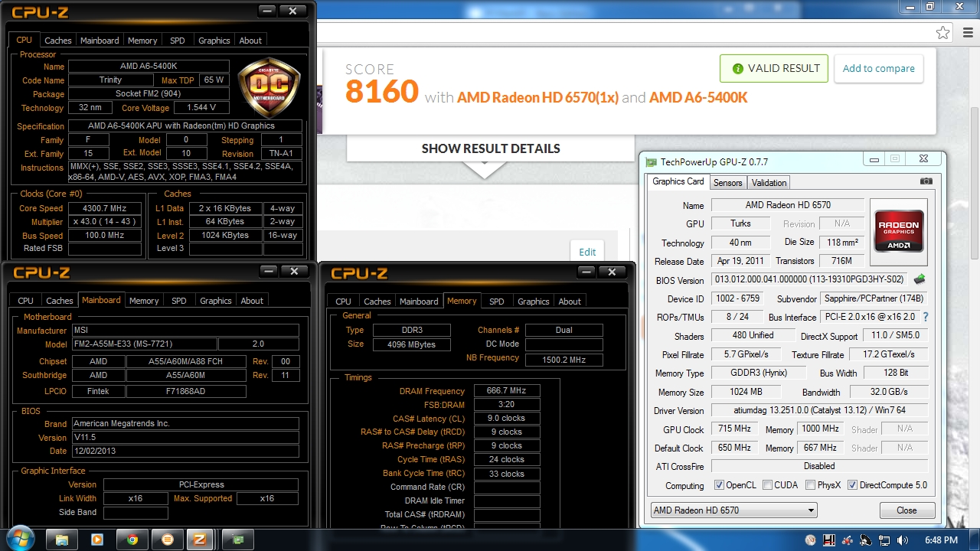Switch to the Validation tab in GPU-Z
The width and height of the screenshot is (980, 551).
[x=769, y=183]
